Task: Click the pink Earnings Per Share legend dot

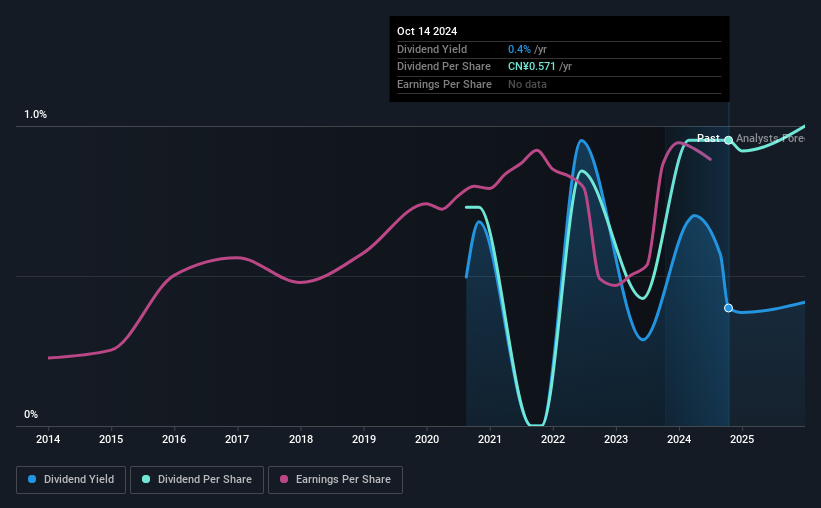Action: [284, 479]
